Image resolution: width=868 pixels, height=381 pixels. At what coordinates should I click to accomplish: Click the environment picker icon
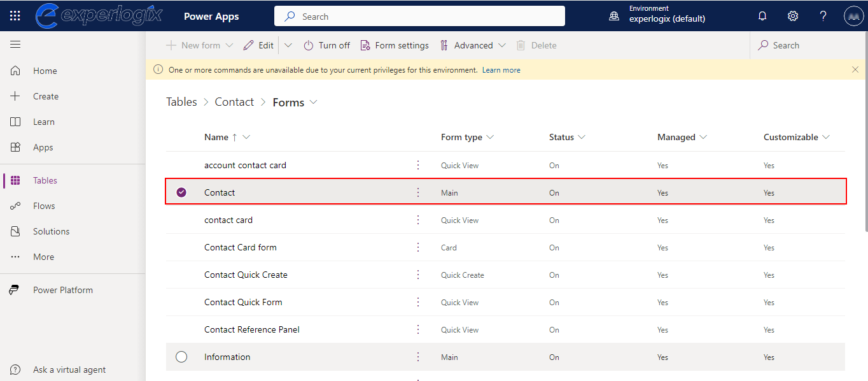614,16
